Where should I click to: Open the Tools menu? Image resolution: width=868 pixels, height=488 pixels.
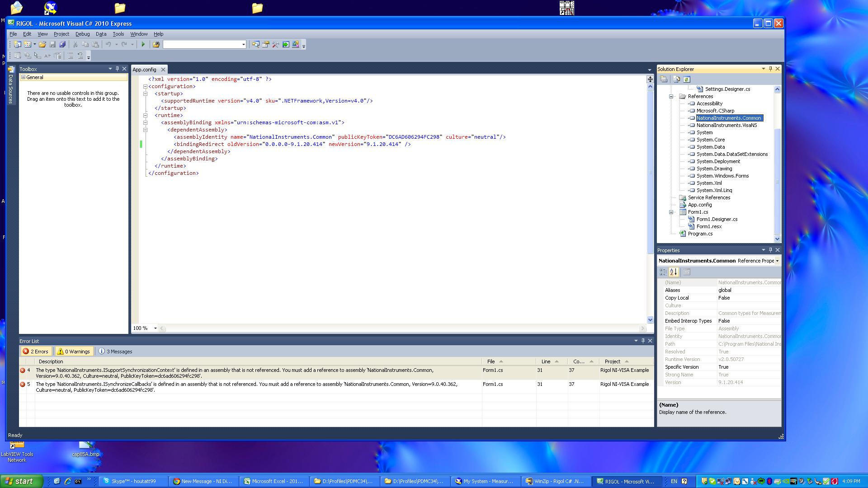click(118, 34)
